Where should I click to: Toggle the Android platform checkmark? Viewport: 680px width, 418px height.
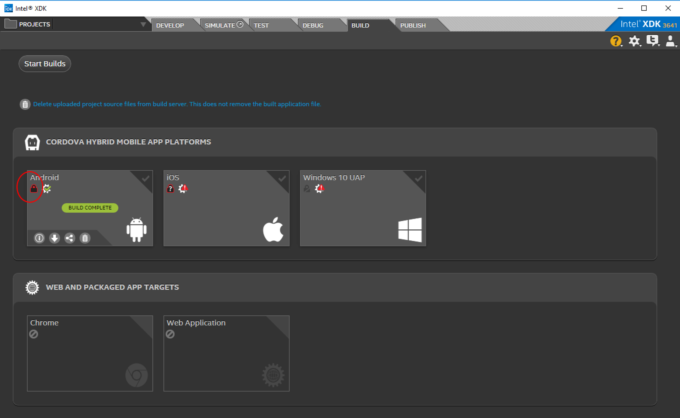146,178
